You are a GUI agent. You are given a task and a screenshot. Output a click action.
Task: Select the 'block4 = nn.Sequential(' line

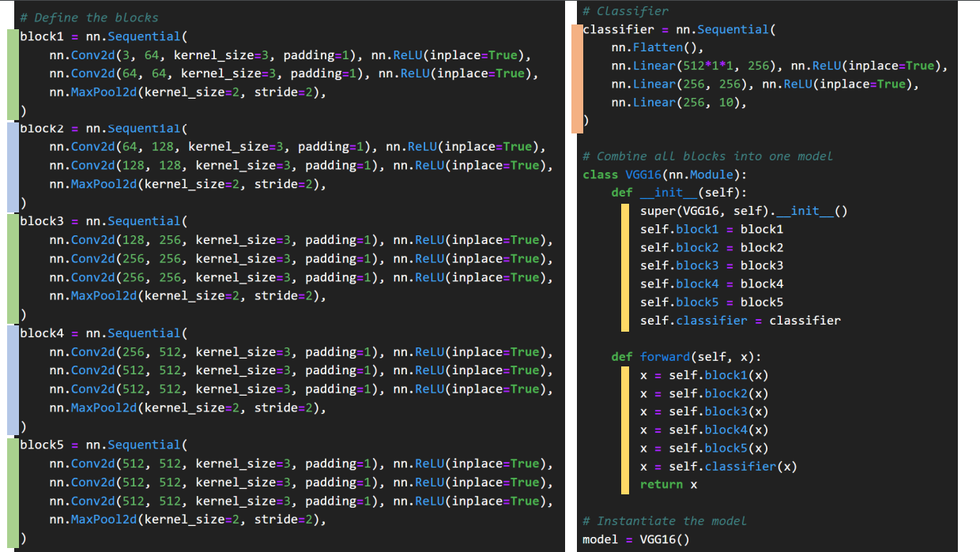click(x=104, y=333)
